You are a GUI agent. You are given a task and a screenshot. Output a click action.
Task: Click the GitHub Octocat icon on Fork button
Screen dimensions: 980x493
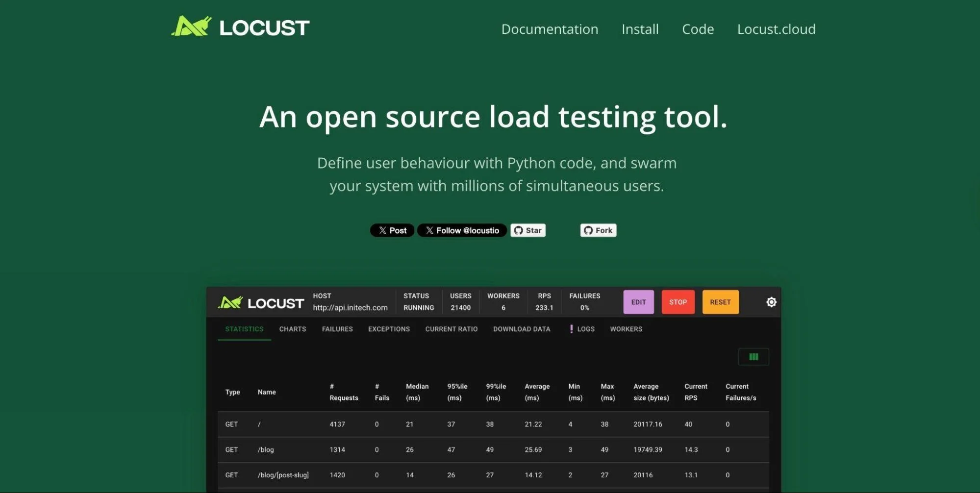tap(588, 230)
